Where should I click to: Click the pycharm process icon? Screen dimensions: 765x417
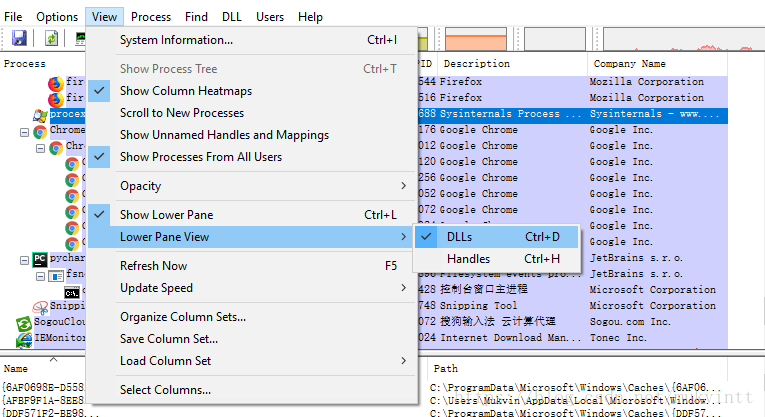pyautogui.click(x=40, y=259)
